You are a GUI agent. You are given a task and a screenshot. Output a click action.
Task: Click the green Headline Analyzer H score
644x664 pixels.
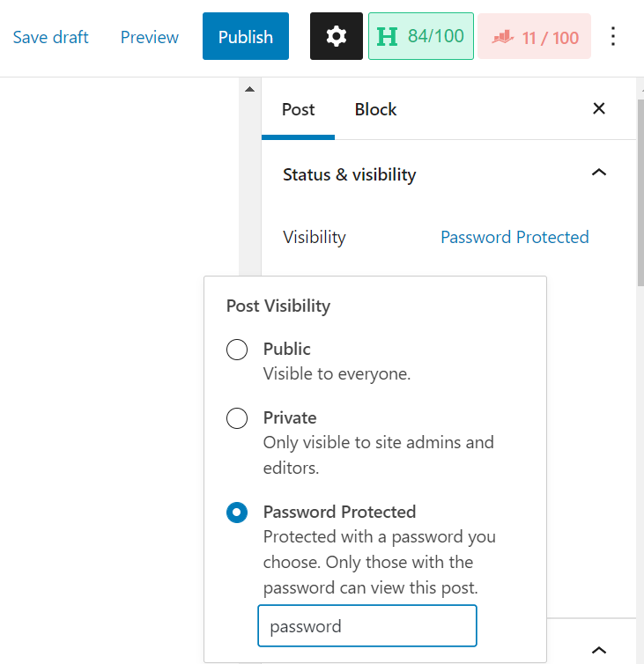coord(421,36)
